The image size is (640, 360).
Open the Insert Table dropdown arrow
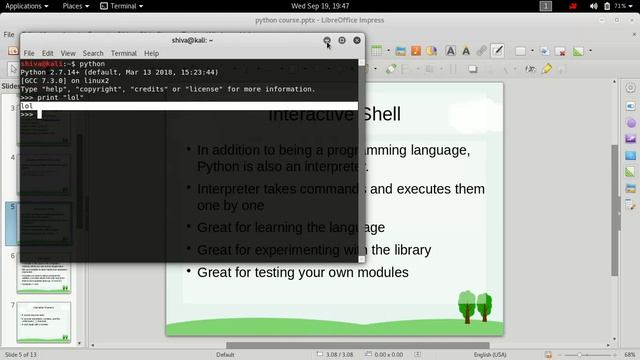(x=388, y=51)
